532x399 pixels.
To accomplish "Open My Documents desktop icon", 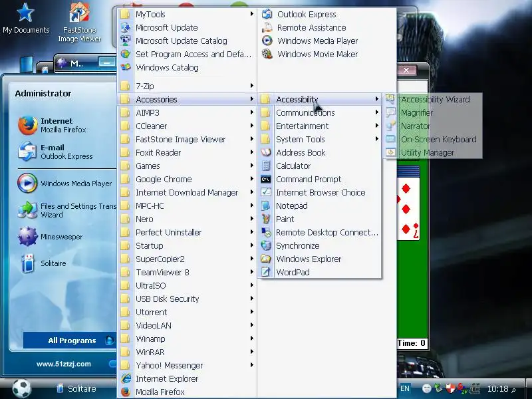I will 26,19.
